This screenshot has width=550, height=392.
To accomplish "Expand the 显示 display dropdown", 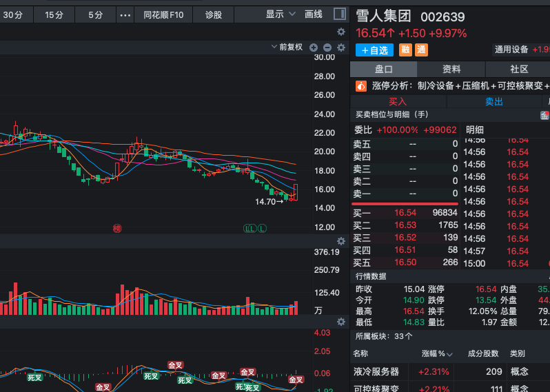I will tap(281, 14).
